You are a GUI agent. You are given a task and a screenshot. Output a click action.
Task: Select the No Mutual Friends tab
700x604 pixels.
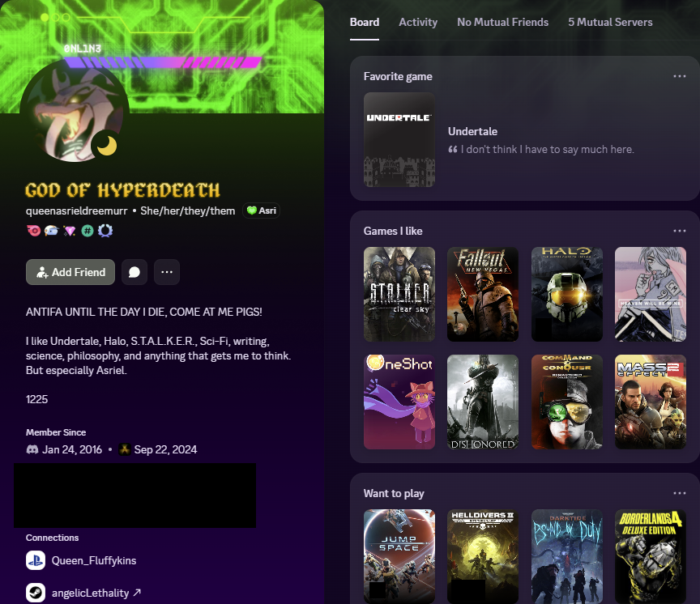[502, 22]
